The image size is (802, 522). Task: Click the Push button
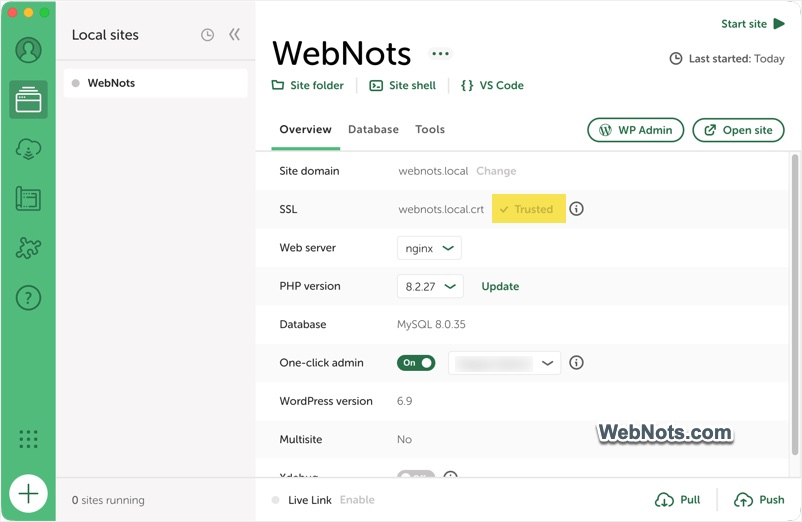(759, 500)
